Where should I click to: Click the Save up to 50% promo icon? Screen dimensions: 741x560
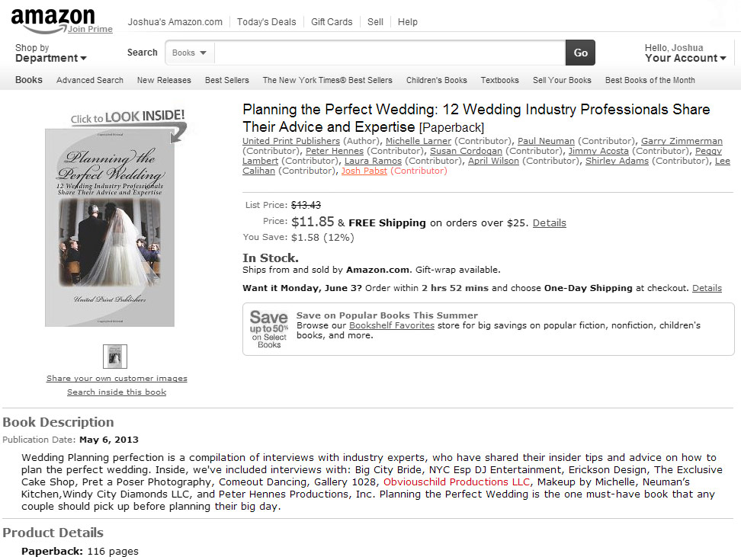[269, 329]
